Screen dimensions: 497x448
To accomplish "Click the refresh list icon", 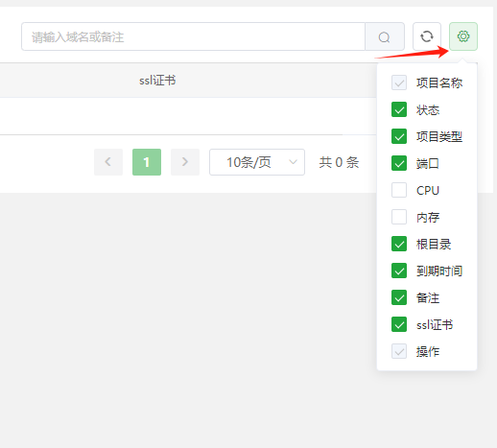I will [x=427, y=36].
